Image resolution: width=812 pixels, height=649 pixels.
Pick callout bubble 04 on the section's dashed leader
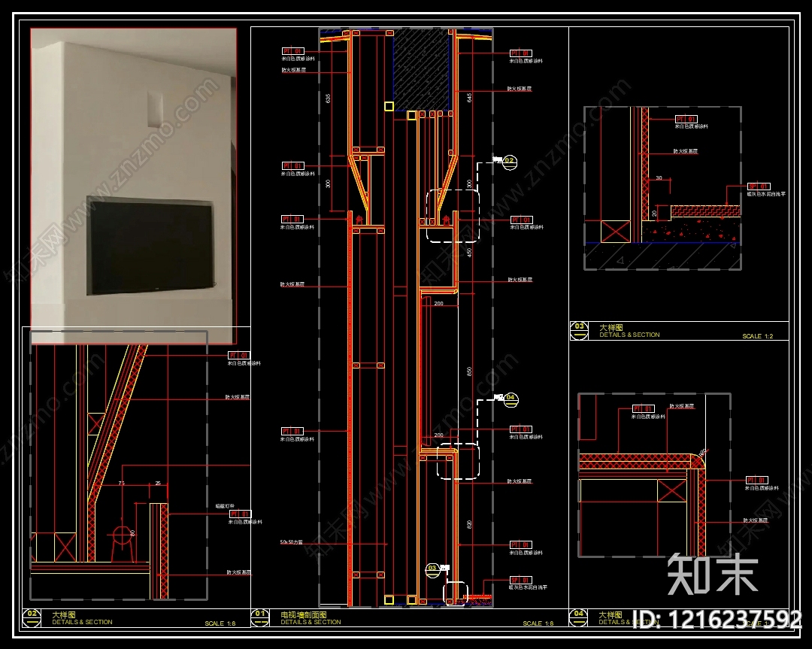pyautogui.click(x=511, y=399)
